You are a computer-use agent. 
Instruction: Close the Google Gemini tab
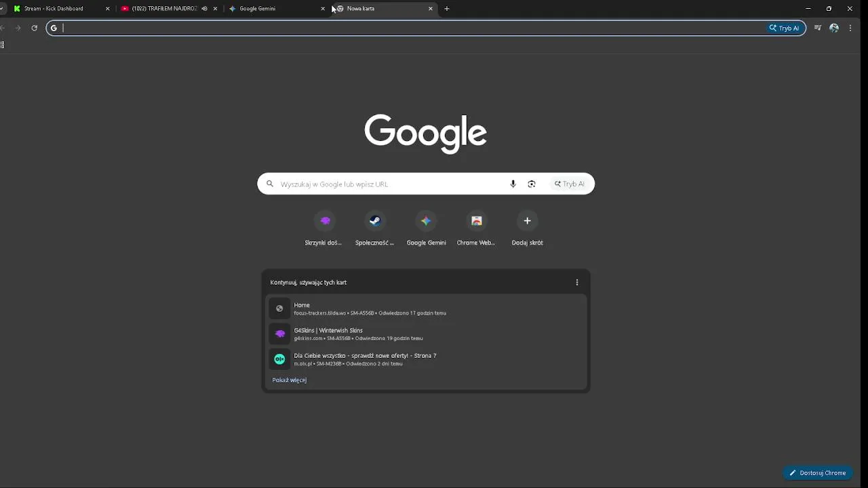(323, 9)
